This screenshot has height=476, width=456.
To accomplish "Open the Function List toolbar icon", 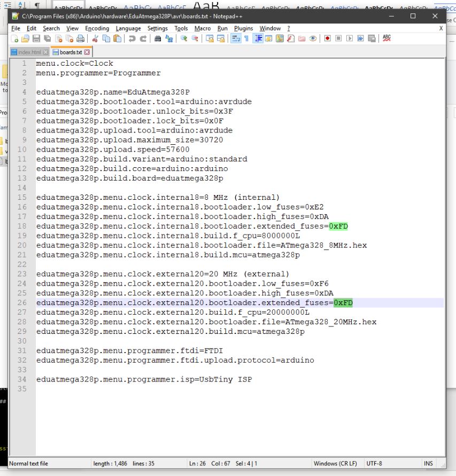I will [x=291, y=38].
